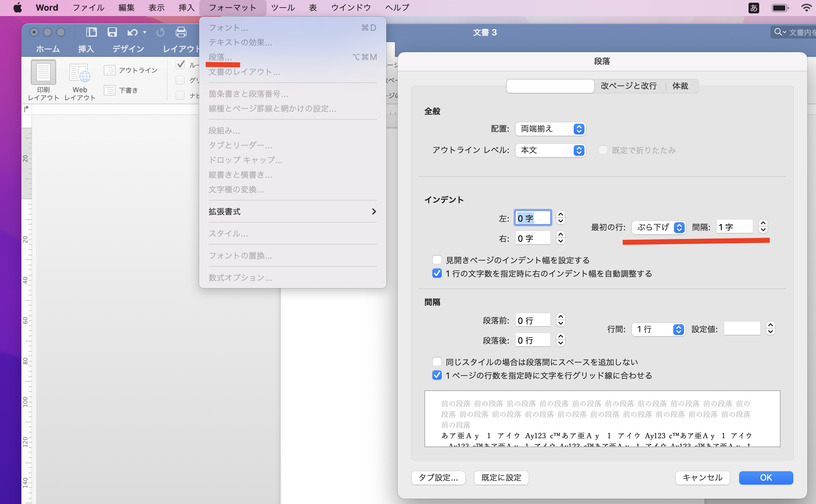Click the empty 設定値 input field
The image size is (816, 504).
(742, 329)
